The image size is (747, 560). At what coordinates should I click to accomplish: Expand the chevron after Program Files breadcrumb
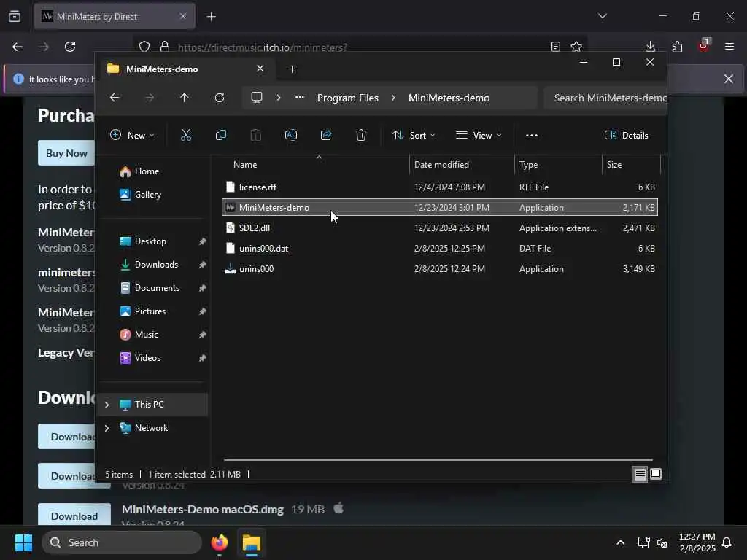pyautogui.click(x=393, y=98)
